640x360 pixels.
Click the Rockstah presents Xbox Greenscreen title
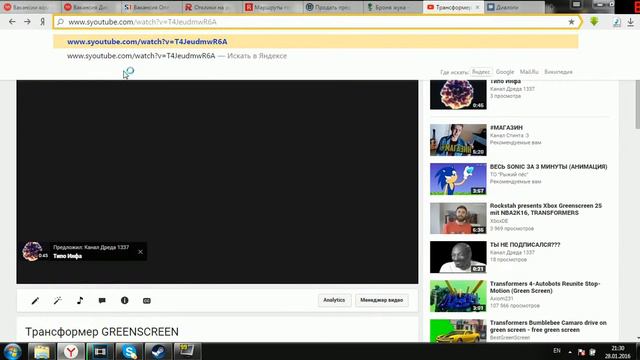pos(546,209)
